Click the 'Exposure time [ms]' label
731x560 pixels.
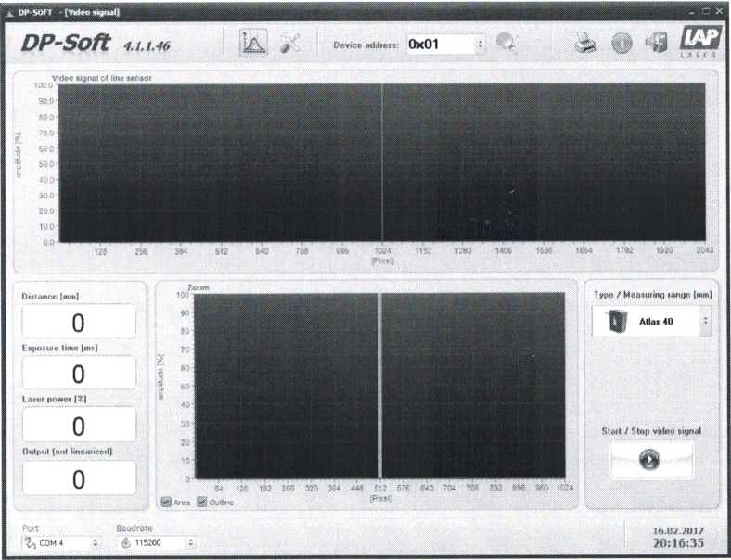(x=59, y=348)
